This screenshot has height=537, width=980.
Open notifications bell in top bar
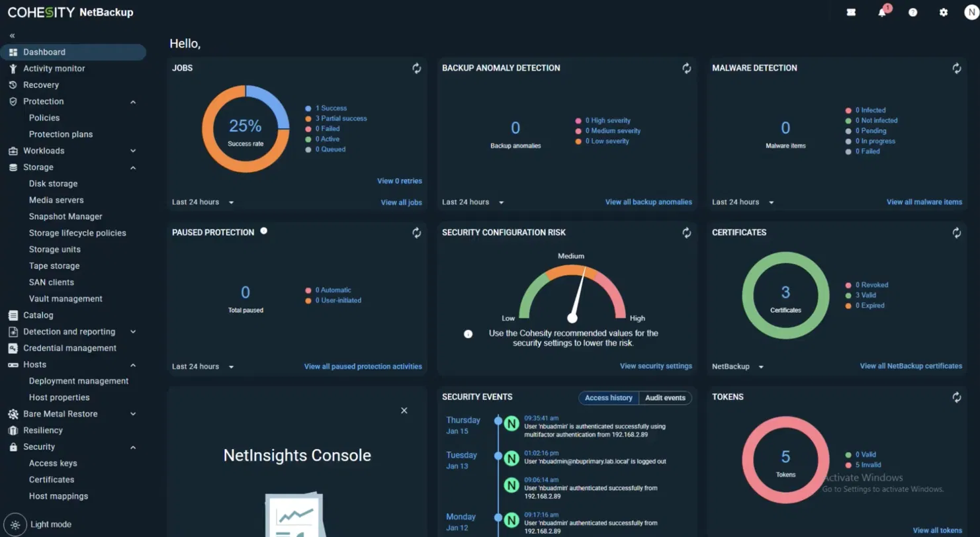[882, 13]
